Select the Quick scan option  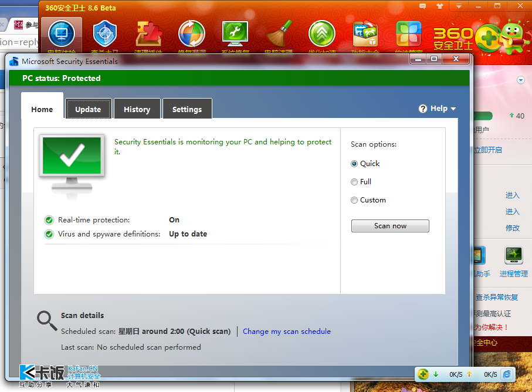(365, 164)
